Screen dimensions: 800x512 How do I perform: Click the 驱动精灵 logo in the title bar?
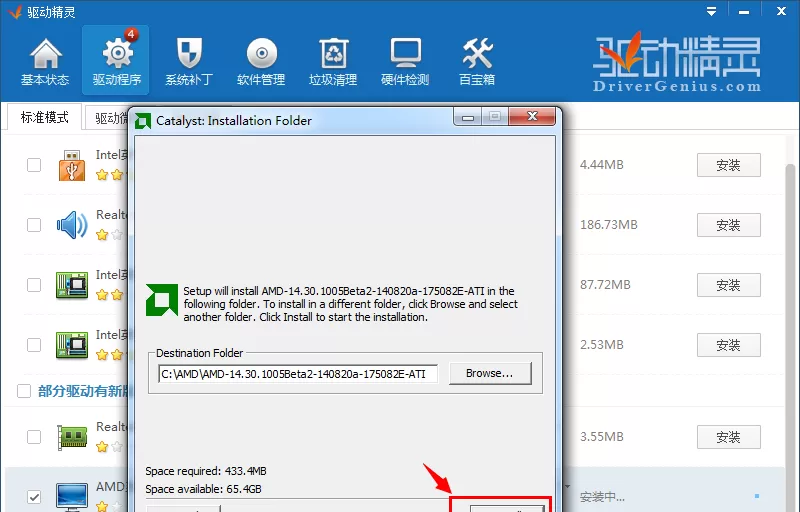coord(15,11)
